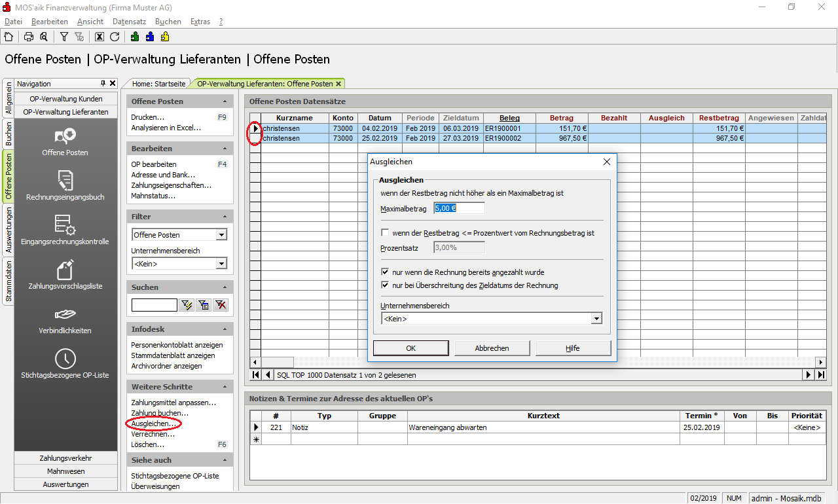Viewport: 838px width, 504px height.
Task: Click the quick filter lightning icon
Action: coord(187,305)
